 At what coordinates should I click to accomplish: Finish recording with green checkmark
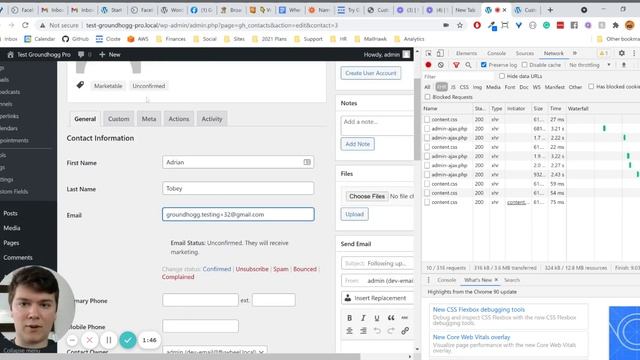(128, 340)
